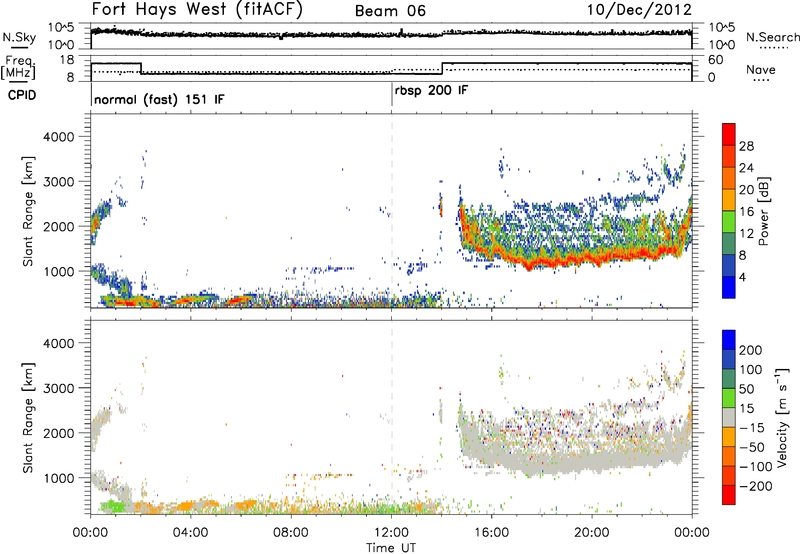Click the '20:00' time tick label
The width and height of the screenshot is (800, 554).
pos(592,533)
